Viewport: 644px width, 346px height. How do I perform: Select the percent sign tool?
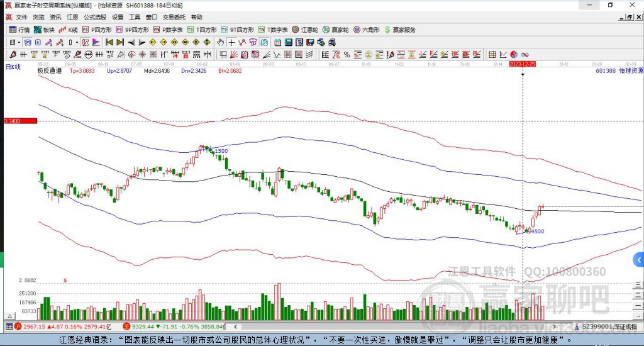coord(347,54)
